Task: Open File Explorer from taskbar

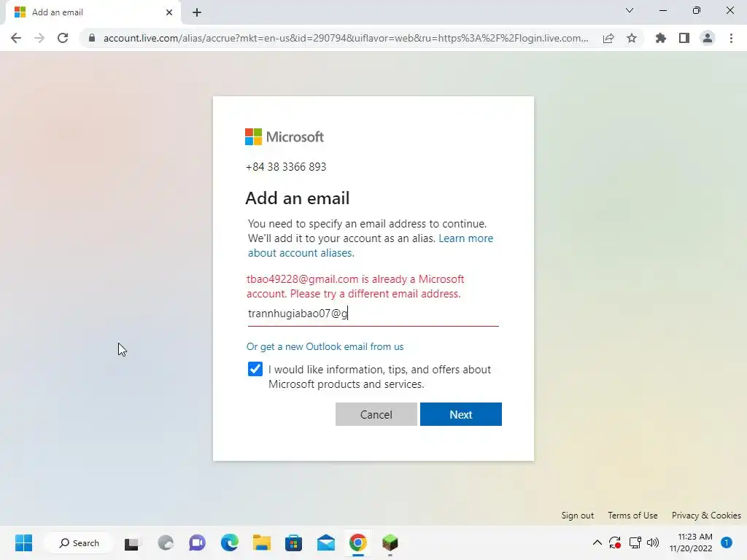Action: tap(262, 542)
